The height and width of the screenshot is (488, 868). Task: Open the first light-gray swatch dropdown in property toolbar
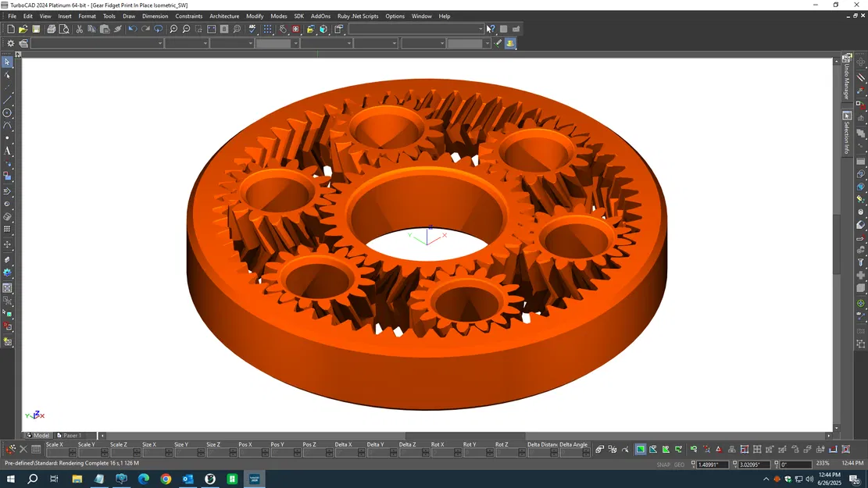point(277,43)
